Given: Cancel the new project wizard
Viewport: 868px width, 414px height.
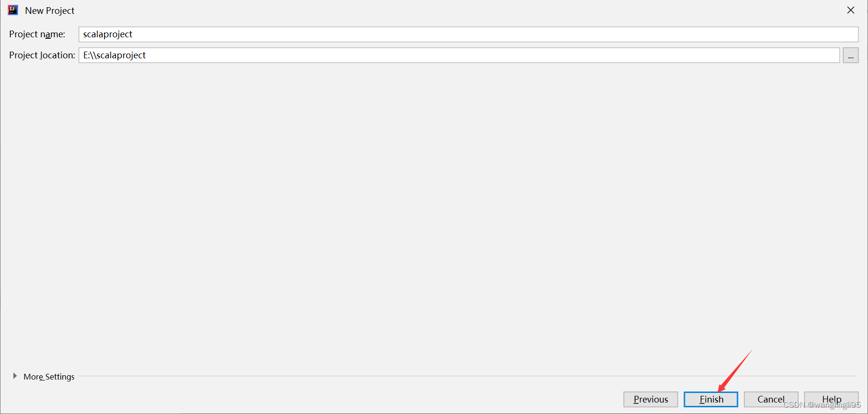Looking at the screenshot, I should point(771,399).
